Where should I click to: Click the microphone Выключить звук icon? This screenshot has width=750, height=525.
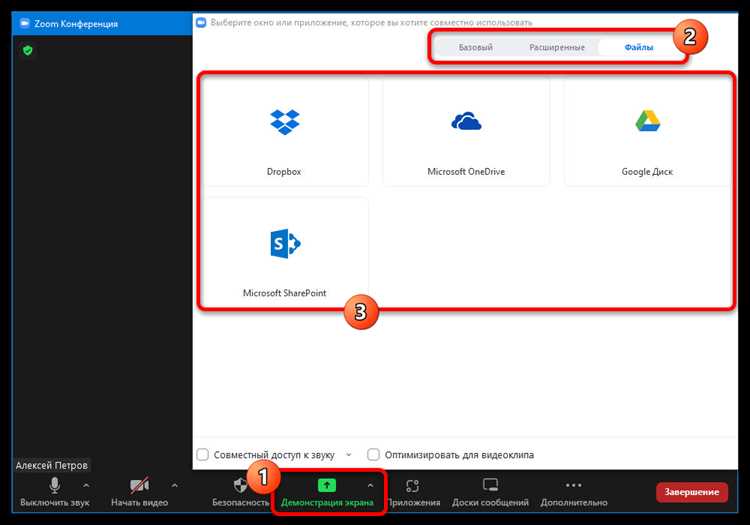tap(55, 485)
